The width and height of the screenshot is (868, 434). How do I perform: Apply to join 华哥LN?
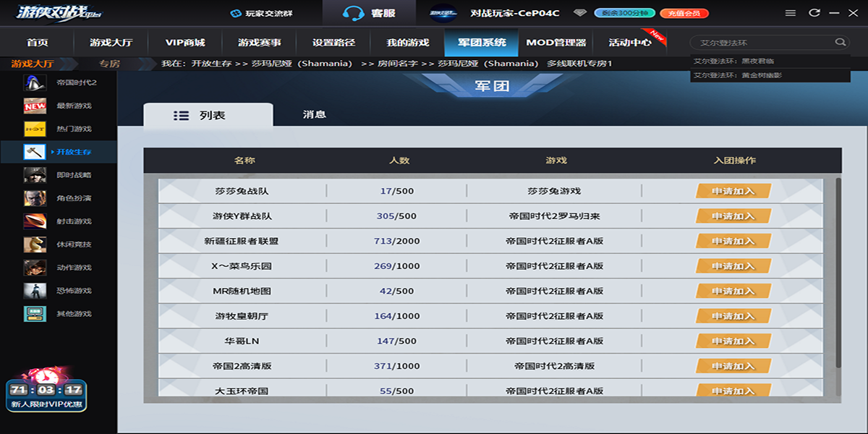point(733,341)
